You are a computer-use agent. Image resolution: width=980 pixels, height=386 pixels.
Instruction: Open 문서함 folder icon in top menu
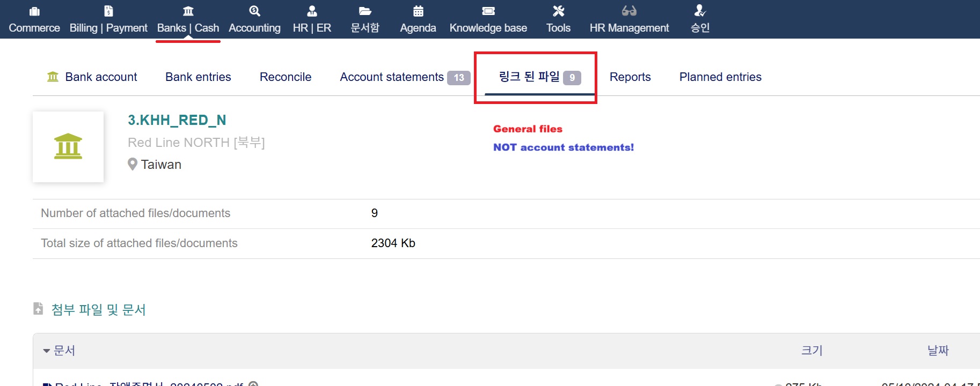365,11
